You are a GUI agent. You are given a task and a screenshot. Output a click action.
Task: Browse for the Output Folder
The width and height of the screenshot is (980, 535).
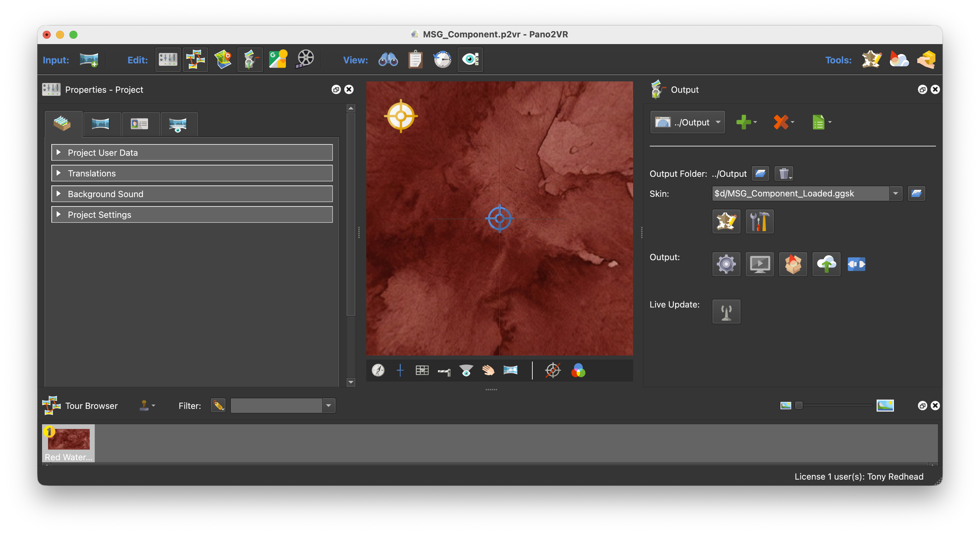760,174
